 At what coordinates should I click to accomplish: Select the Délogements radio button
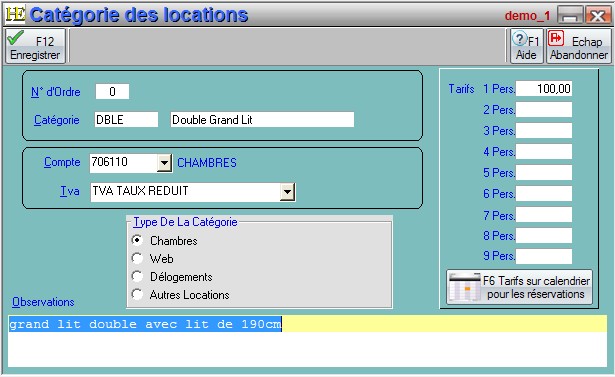tap(137, 276)
